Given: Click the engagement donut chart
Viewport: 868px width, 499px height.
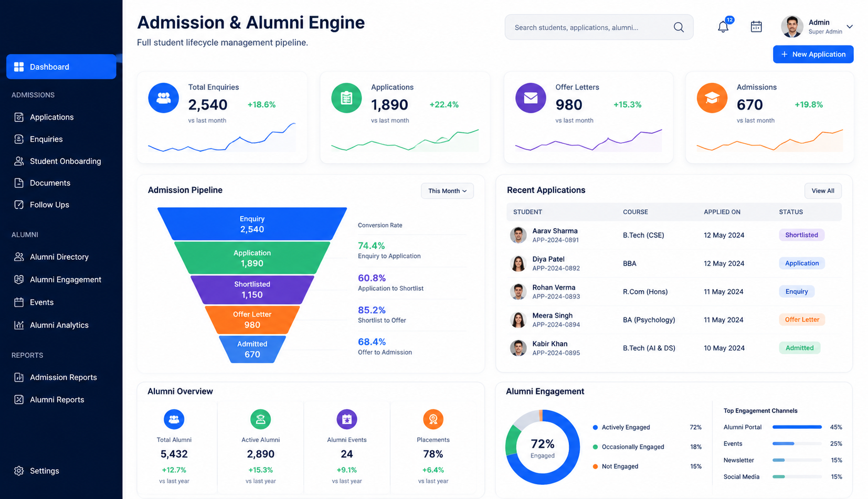Looking at the screenshot, I should 543,447.
